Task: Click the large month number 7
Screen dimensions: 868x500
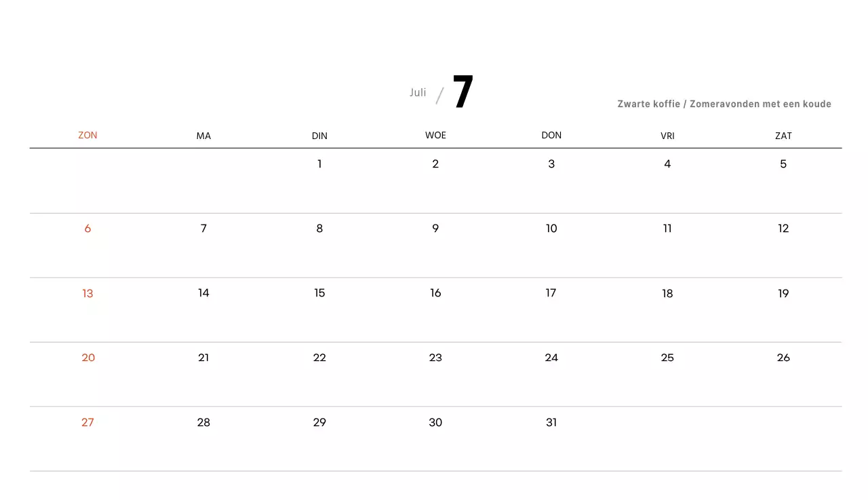Action: tap(463, 92)
